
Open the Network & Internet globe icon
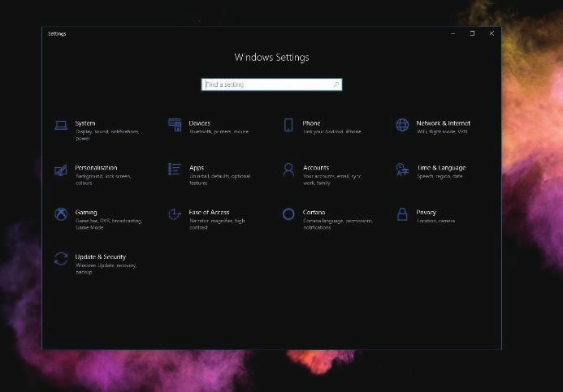tap(402, 125)
